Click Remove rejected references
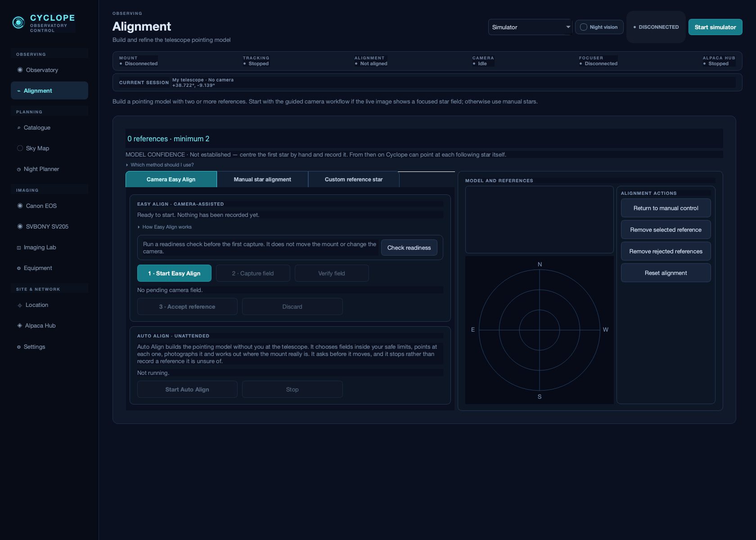756x540 pixels. (x=666, y=251)
